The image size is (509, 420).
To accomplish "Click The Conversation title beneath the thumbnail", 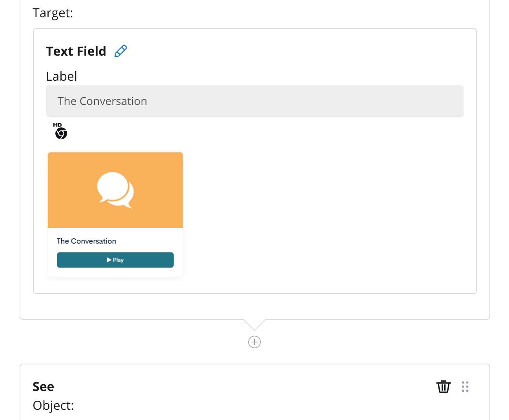I will 86,241.
